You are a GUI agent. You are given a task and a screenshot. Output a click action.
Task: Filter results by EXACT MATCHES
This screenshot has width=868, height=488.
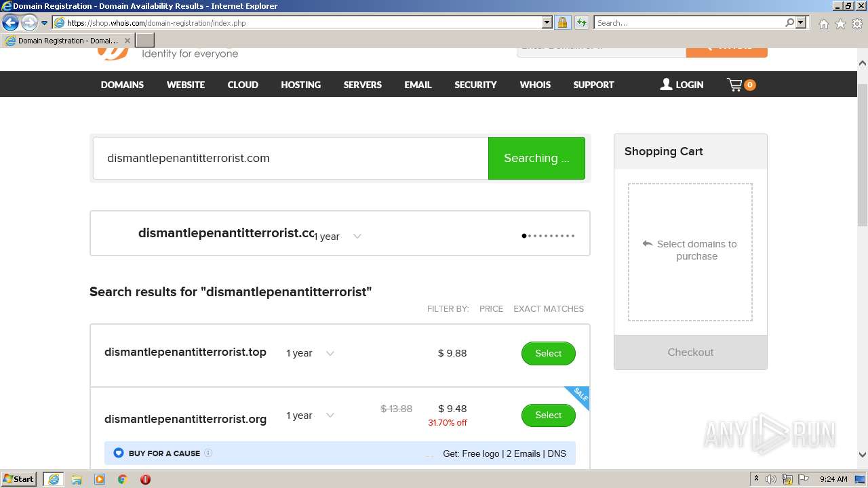pos(549,308)
